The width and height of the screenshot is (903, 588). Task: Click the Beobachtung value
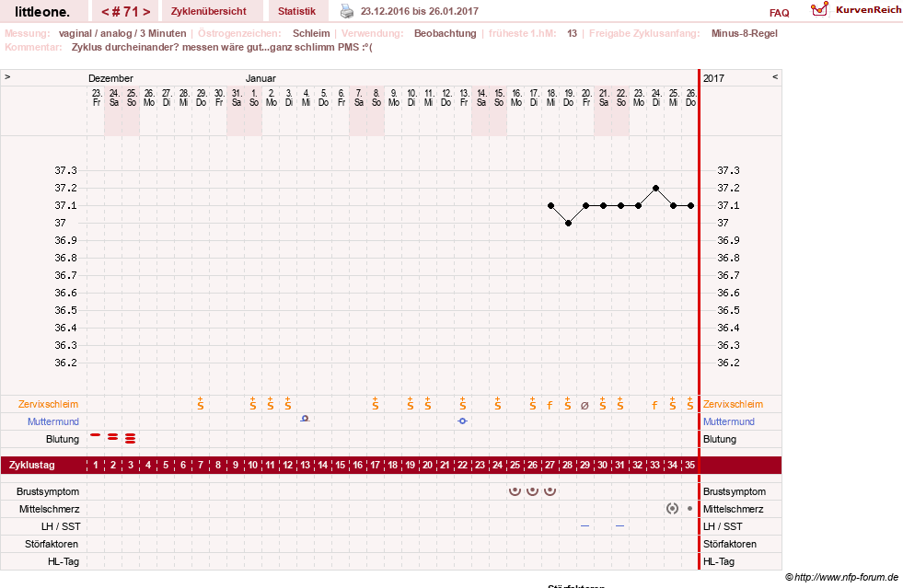click(x=446, y=33)
